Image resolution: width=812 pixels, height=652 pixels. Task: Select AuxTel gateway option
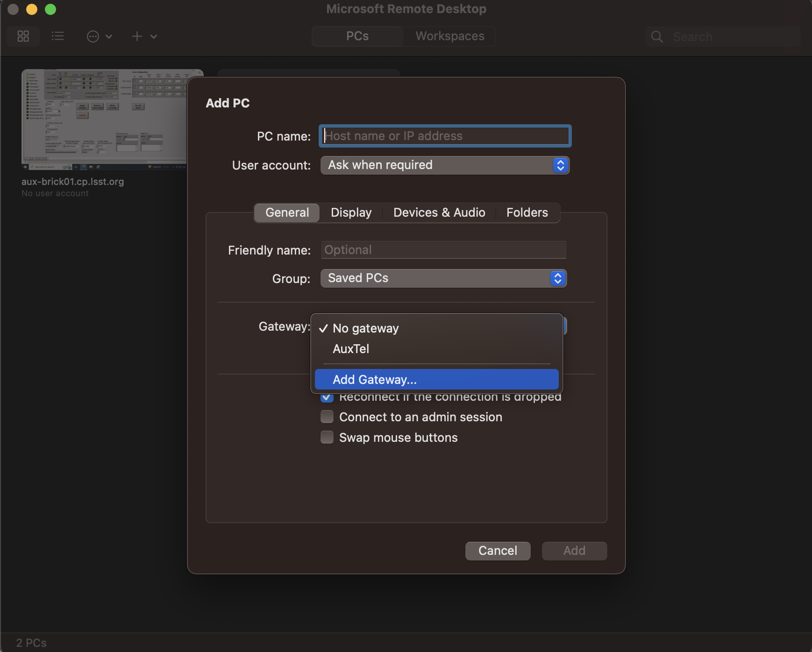click(x=351, y=349)
